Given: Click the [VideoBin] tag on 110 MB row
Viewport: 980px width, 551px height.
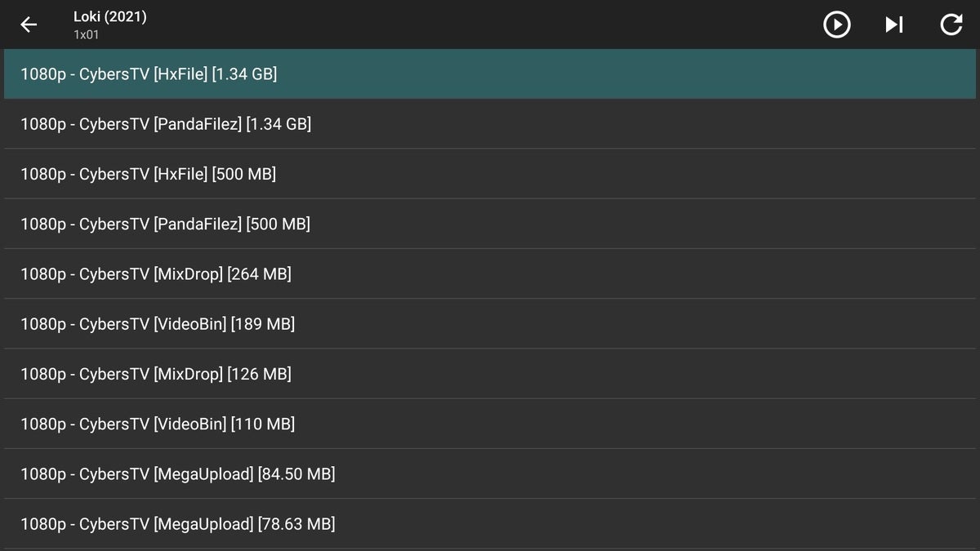Looking at the screenshot, I should point(189,424).
